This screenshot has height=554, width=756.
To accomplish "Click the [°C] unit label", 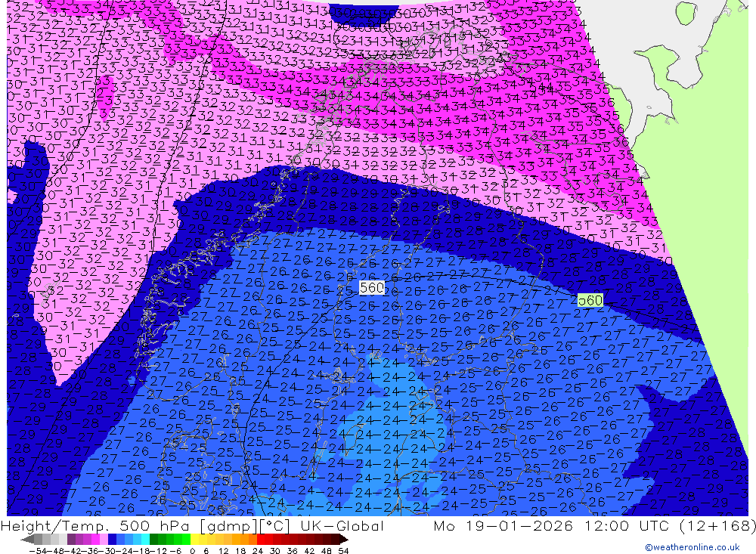I will 274,525.
